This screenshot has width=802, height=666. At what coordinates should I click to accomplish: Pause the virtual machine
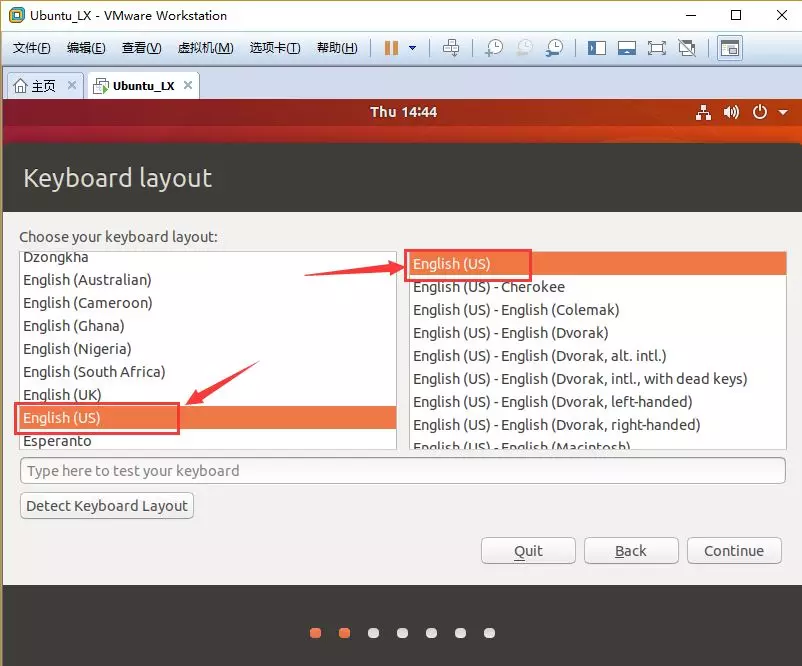pos(391,48)
